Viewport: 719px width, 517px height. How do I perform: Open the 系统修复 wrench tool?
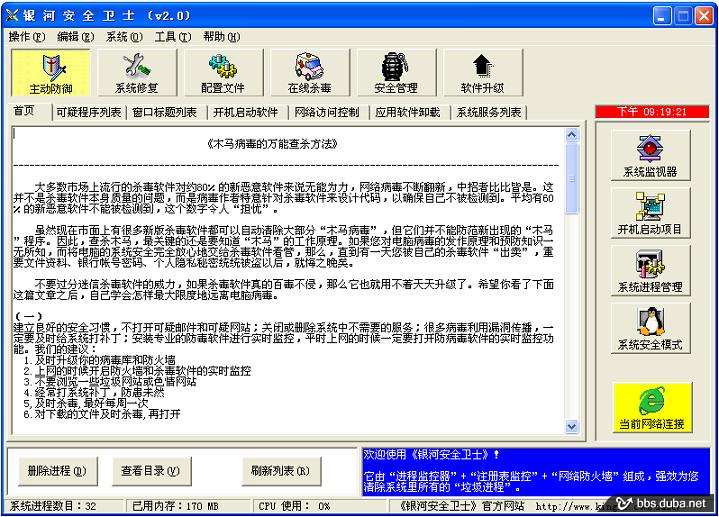tap(137, 72)
